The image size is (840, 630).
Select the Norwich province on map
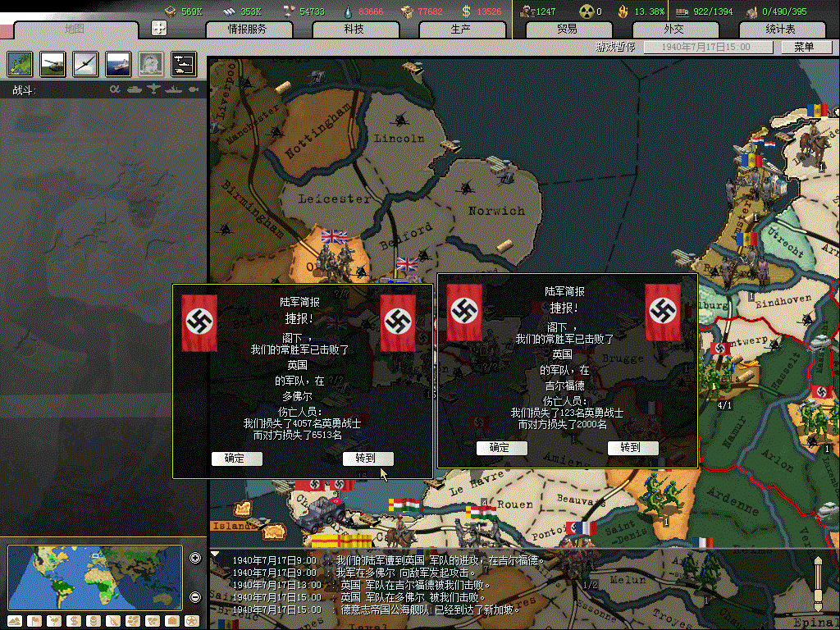click(x=496, y=211)
